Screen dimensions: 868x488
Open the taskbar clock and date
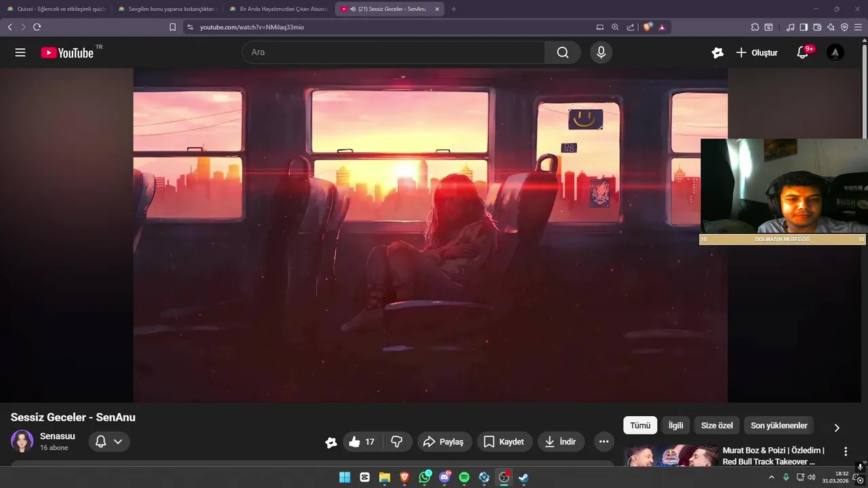pos(835,477)
